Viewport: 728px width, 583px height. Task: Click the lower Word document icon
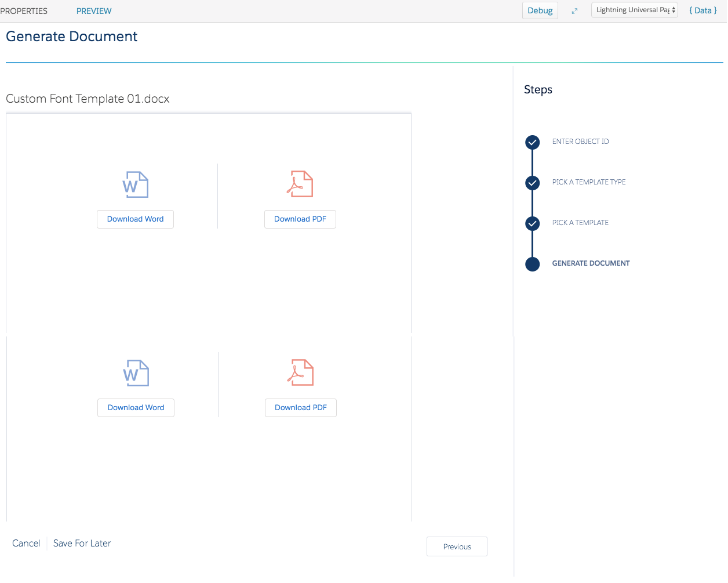point(136,373)
